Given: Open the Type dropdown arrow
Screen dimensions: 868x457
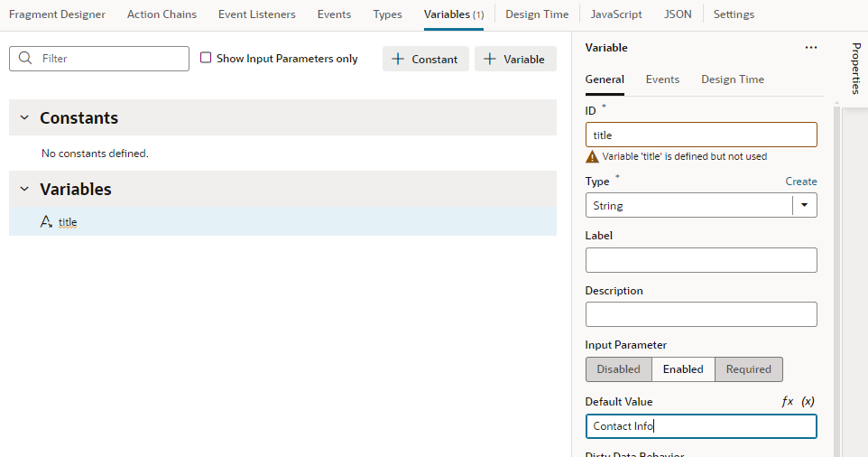Looking at the screenshot, I should tap(804, 205).
